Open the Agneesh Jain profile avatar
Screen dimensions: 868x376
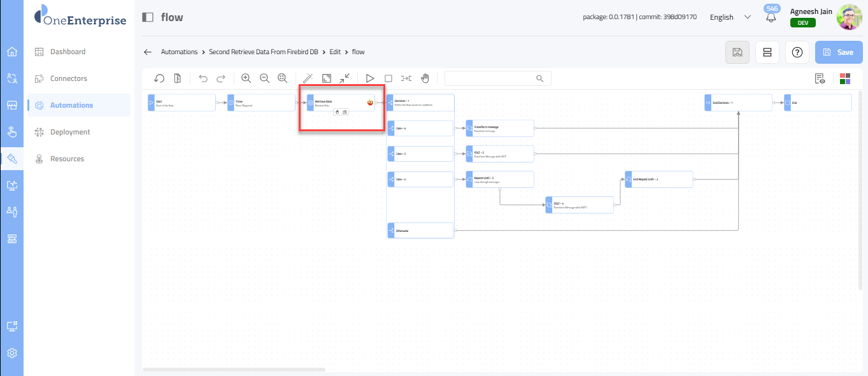[849, 17]
